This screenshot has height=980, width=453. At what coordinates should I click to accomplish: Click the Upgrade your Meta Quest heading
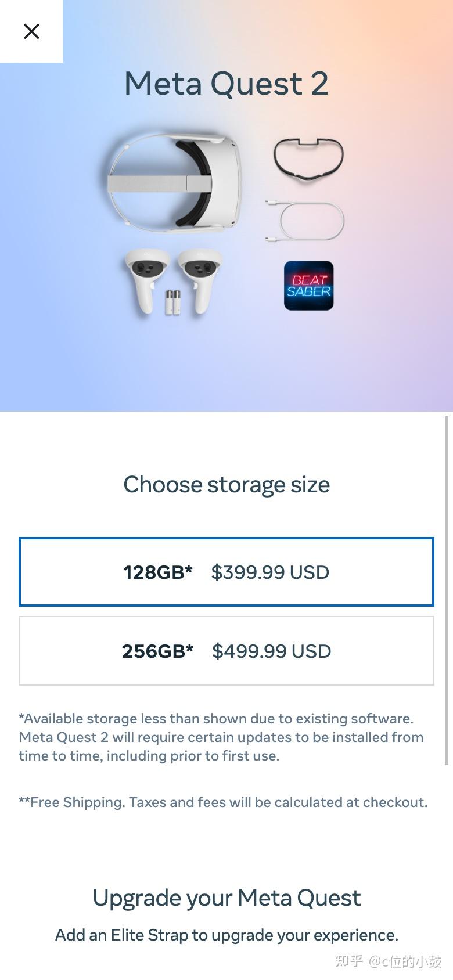click(x=227, y=898)
